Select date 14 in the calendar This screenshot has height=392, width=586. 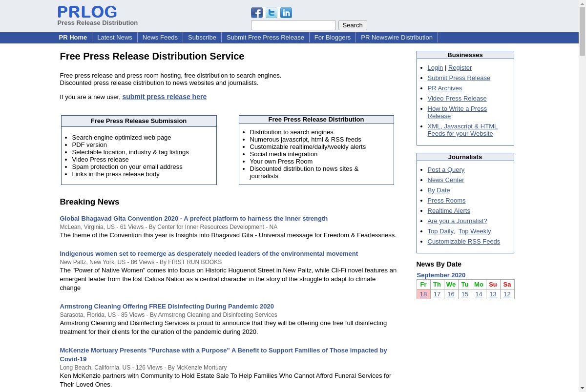point(479,294)
